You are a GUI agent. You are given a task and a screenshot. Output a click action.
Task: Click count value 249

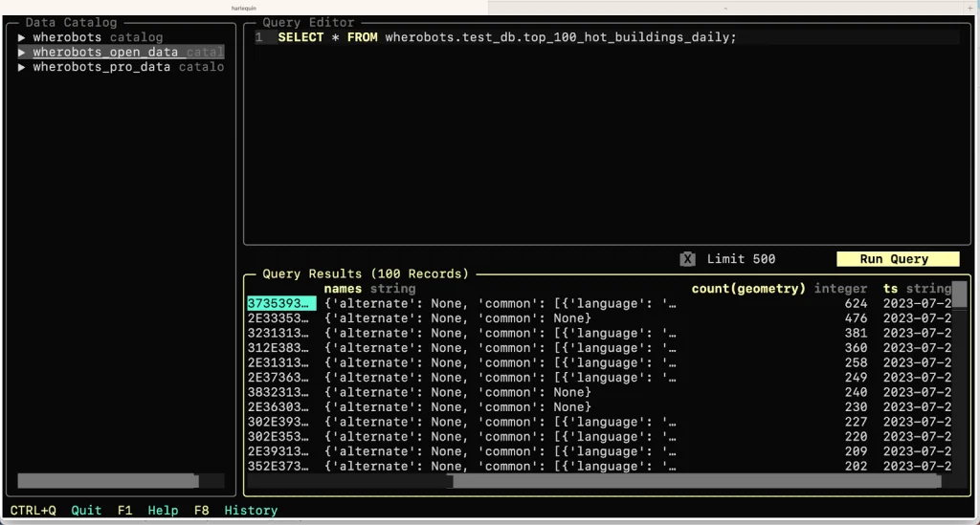click(856, 378)
